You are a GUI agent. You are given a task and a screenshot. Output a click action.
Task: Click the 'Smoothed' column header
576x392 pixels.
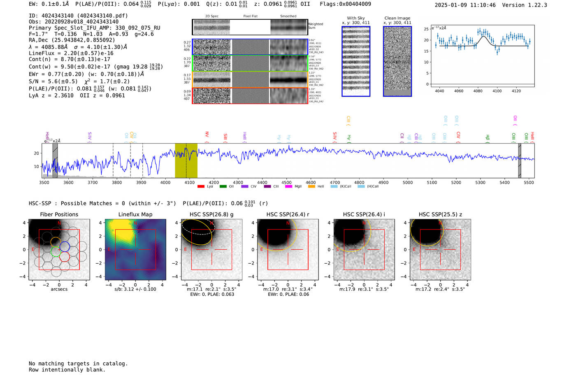[x=288, y=16]
